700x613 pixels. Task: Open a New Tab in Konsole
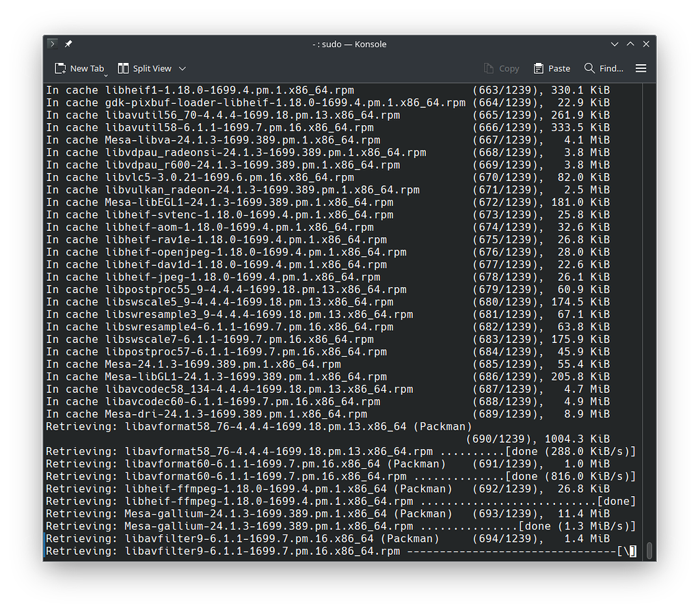tap(79, 68)
